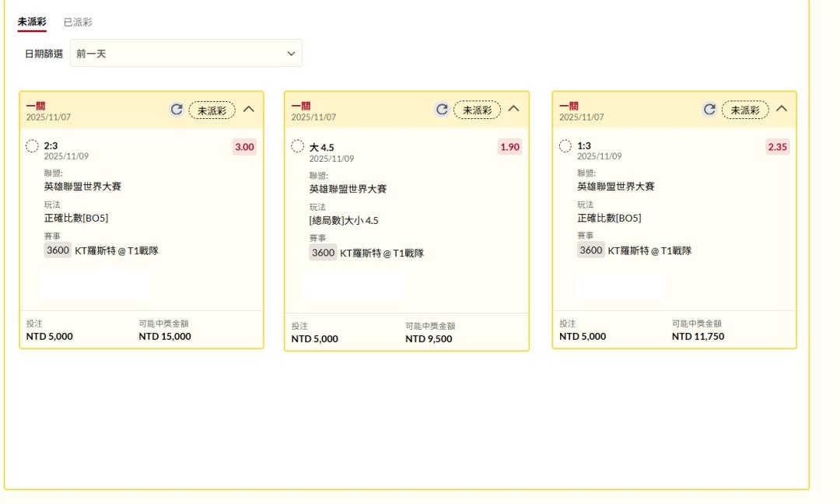Open the 日期篩選 date filter dropdown

click(x=186, y=54)
